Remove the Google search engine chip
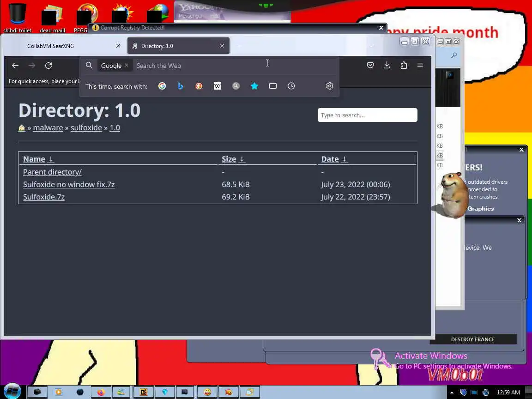532x399 pixels. pyautogui.click(x=127, y=65)
